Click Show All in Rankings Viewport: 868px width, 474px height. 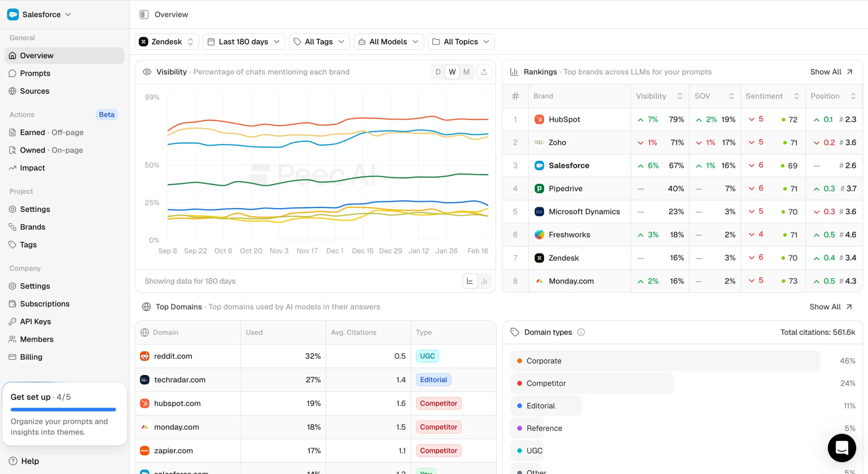(831, 72)
